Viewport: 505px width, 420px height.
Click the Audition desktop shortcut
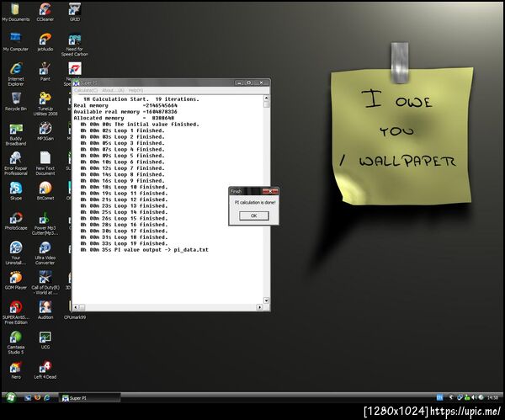pos(45,310)
